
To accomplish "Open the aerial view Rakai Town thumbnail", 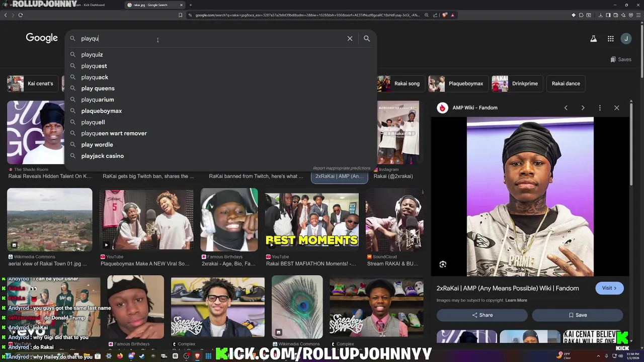I will pyautogui.click(x=50, y=220).
